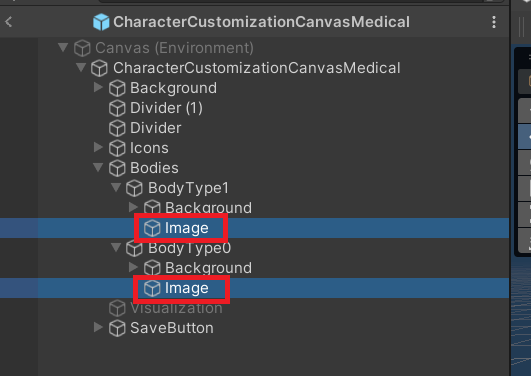531x376 pixels.
Task: Click the back arrow in prefab header
Action: click(8, 22)
